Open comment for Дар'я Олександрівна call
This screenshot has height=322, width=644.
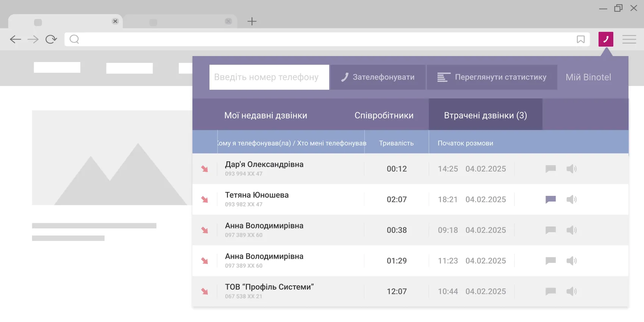click(x=550, y=169)
